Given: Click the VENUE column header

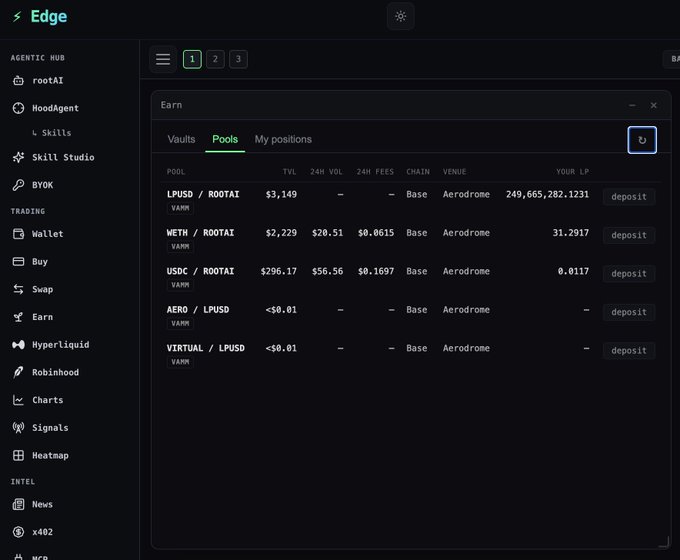Looking at the screenshot, I should 454,172.
